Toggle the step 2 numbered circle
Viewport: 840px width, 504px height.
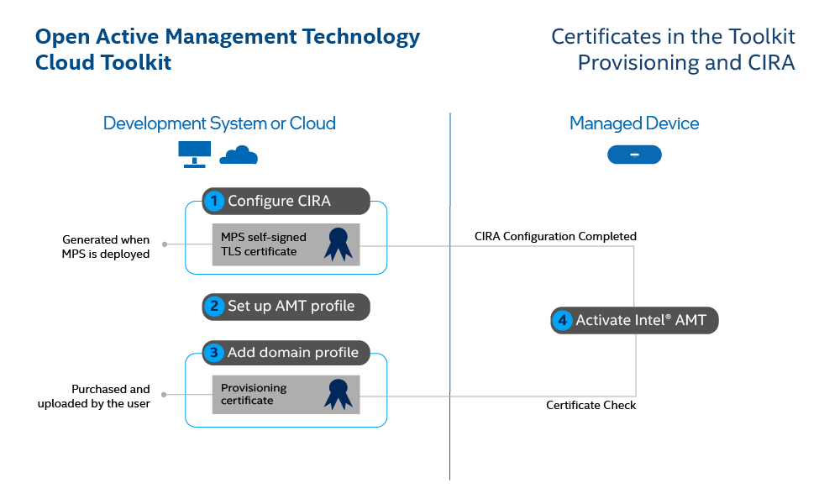(214, 307)
